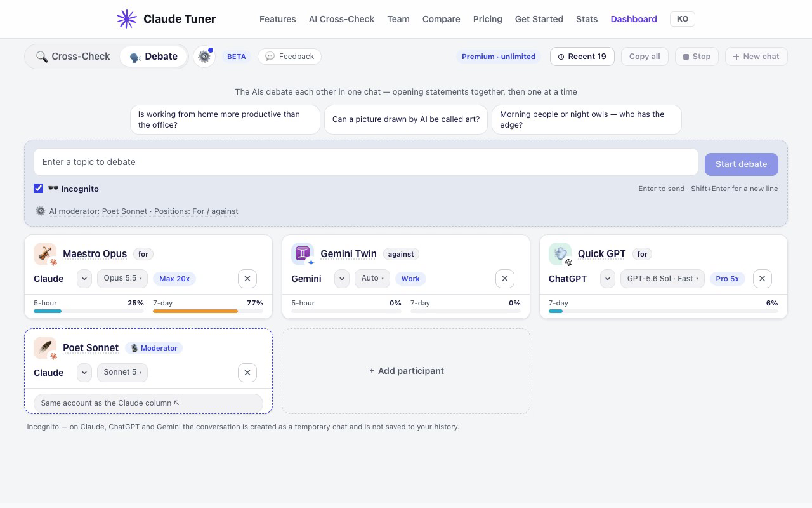Switch to Cross-Check mode

[73, 57]
